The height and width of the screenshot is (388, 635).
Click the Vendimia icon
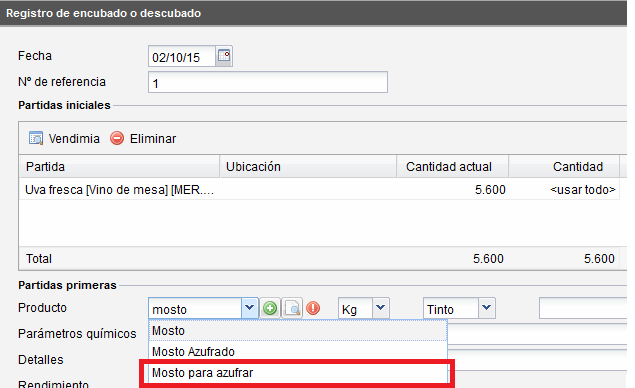click(36, 139)
